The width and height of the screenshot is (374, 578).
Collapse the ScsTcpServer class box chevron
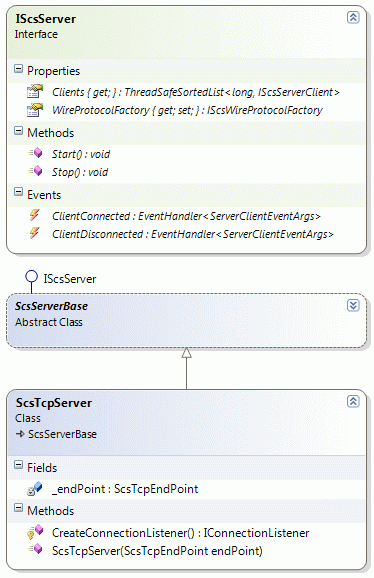353,401
